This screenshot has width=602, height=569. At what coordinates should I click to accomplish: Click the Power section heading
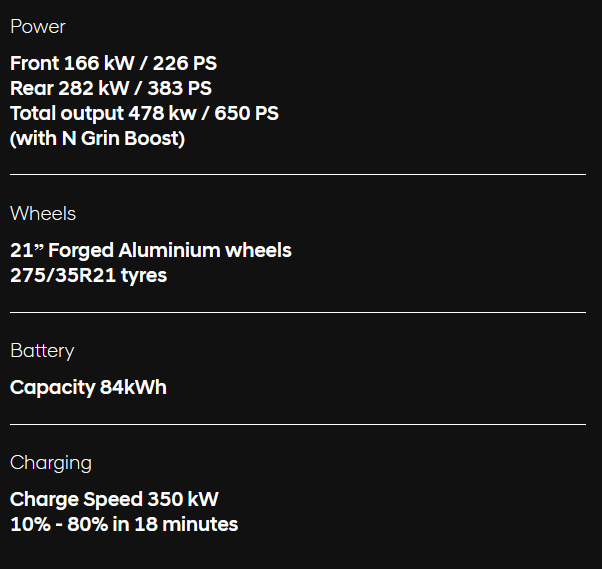[38, 27]
